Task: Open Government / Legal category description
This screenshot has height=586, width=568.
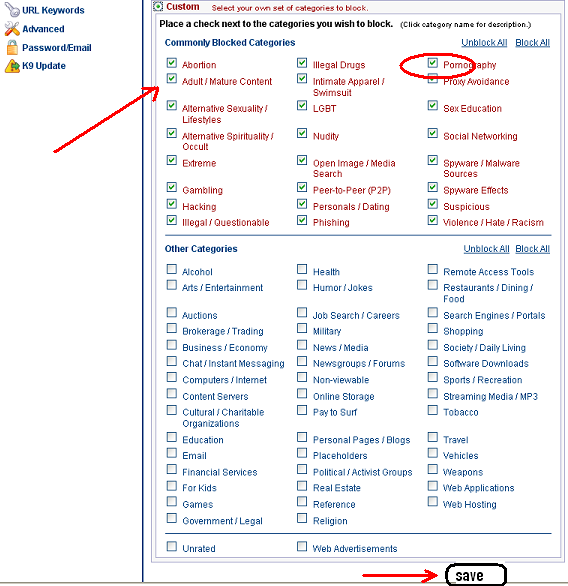Action: pos(222,521)
